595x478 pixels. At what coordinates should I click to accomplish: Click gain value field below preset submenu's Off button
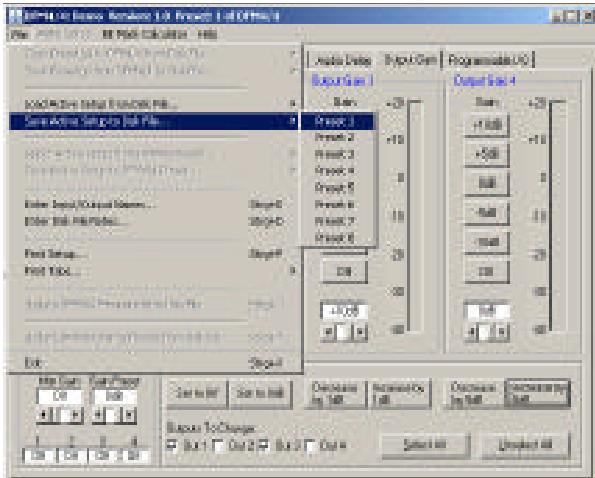click(345, 311)
